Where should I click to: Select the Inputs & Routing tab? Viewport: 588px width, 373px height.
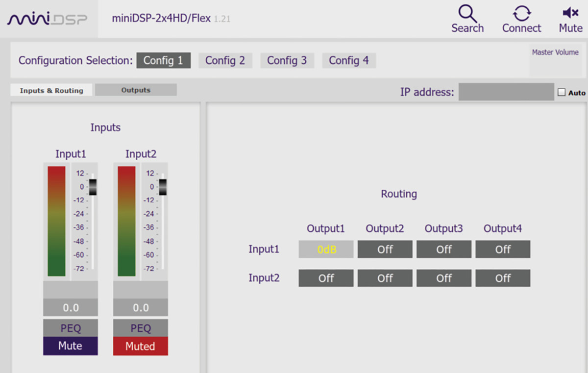click(x=51, y=90)
